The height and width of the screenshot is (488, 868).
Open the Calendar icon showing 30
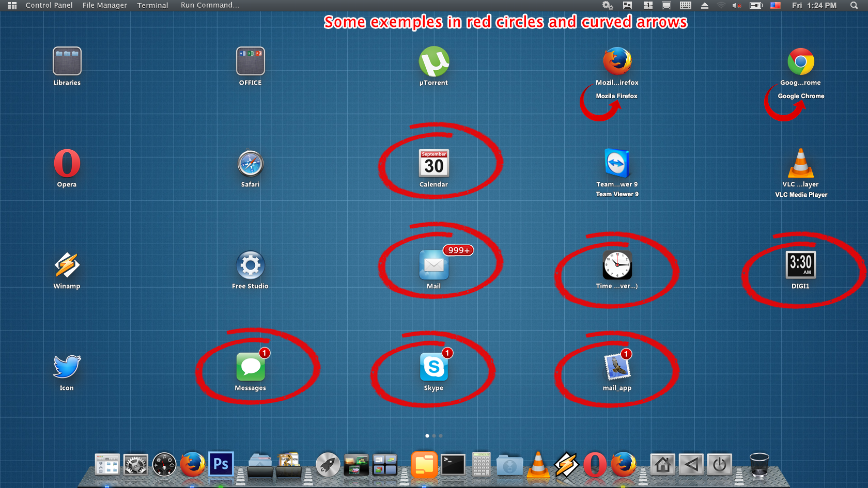(x=434, y=163)
